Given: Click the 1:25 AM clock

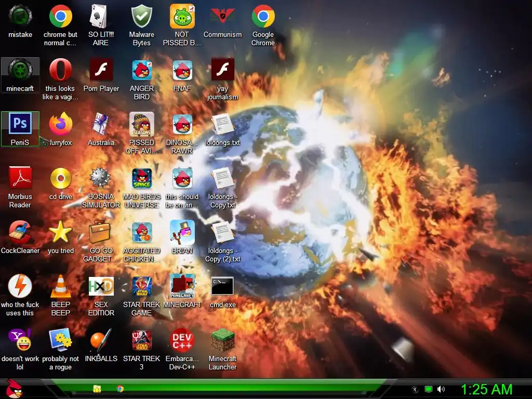Looking at the screenshot, I should [x=486, y=389].
